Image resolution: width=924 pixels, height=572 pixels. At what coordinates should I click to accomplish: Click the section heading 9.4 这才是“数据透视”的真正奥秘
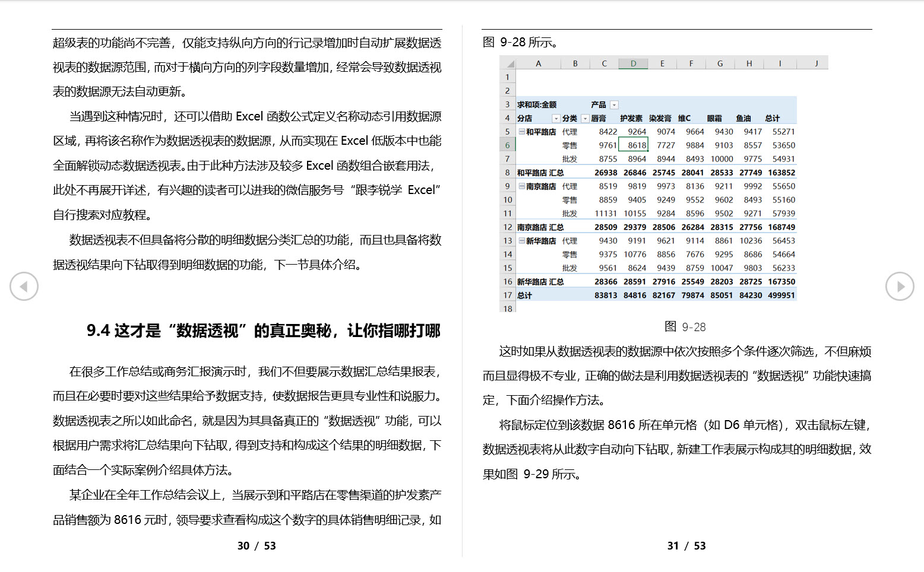click(264, 331)
